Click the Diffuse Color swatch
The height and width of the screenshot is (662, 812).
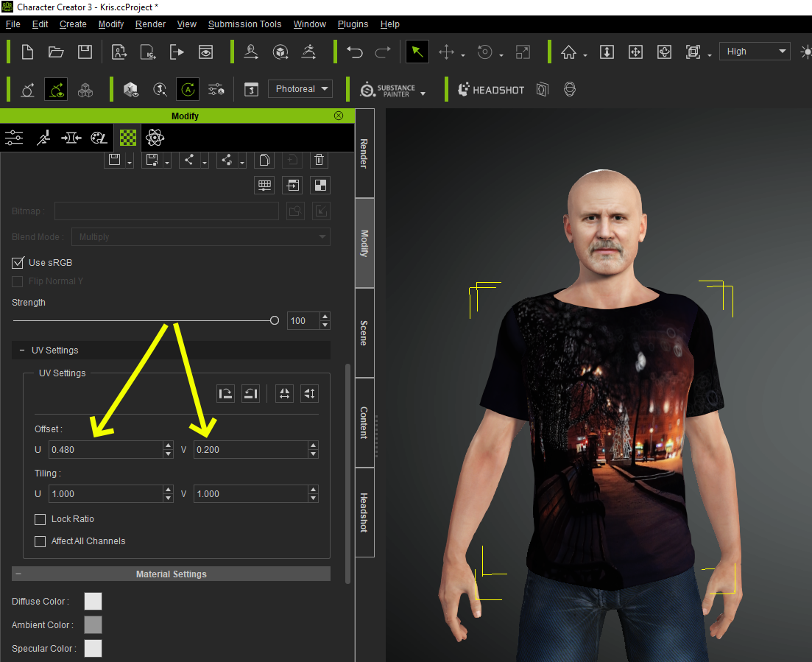93,602
